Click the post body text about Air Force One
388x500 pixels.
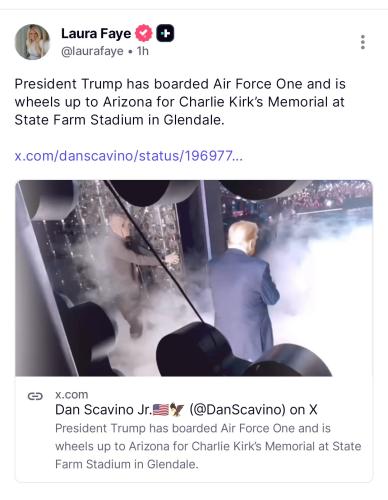pos(180,102)
